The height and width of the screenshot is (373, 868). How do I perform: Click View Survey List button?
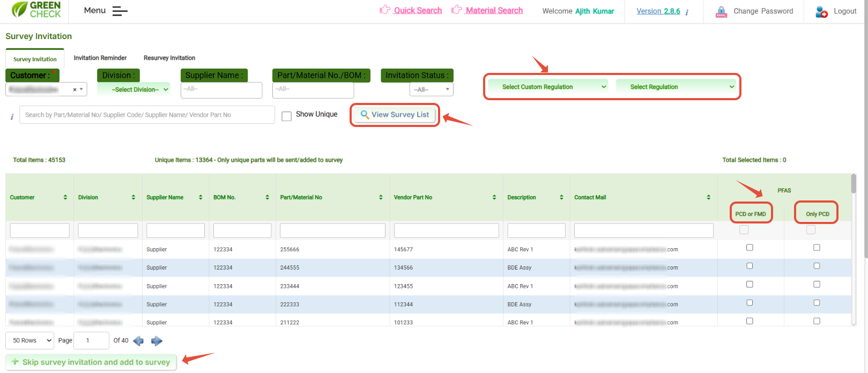tap(395, 115)
